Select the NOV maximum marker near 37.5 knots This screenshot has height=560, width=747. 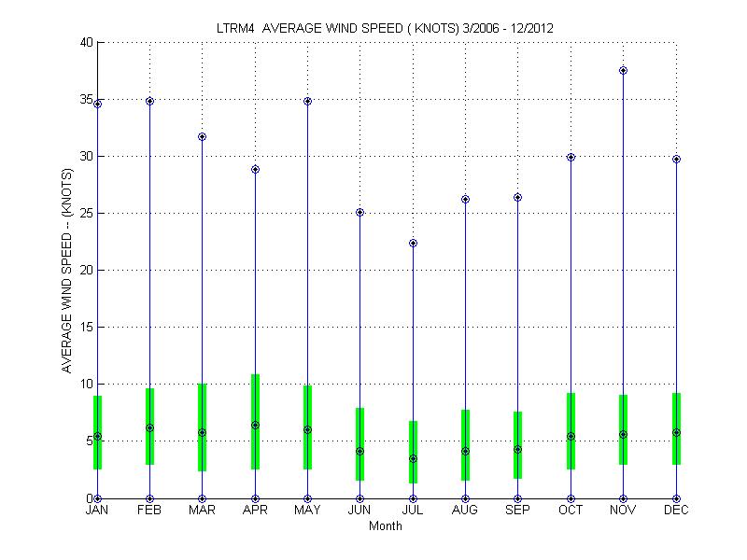tap(623, 71)
